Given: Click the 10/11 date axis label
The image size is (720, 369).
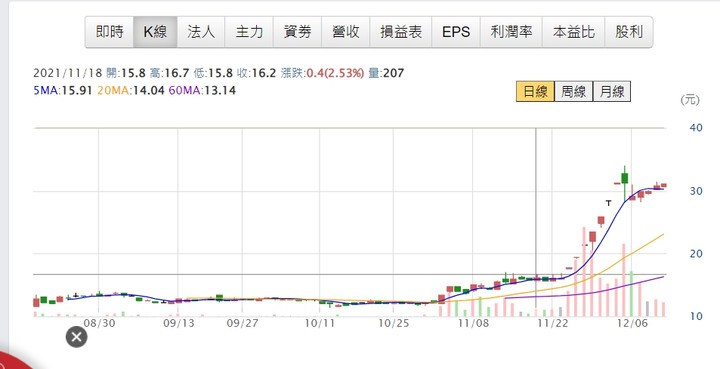Looking at the screenshot, I should [320, 323].
